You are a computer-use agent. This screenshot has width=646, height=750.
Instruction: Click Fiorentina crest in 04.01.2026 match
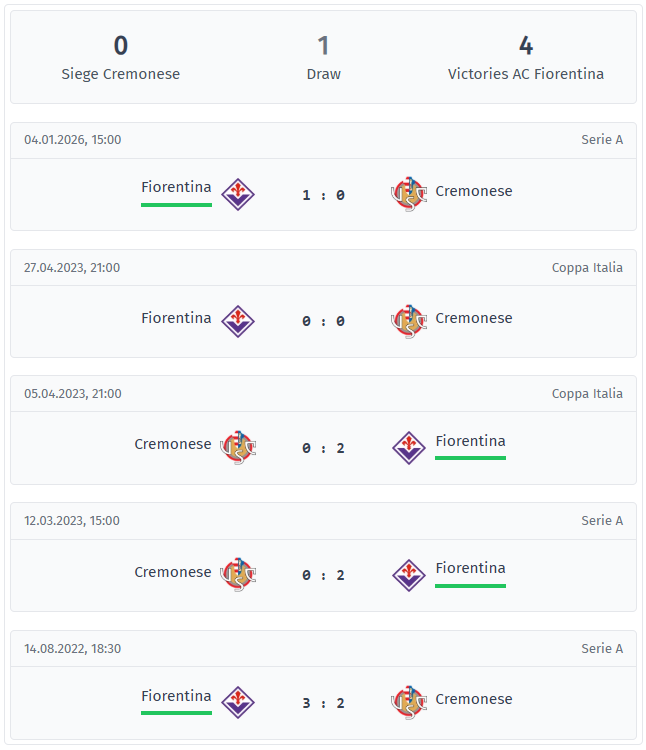tap(238, 194)
